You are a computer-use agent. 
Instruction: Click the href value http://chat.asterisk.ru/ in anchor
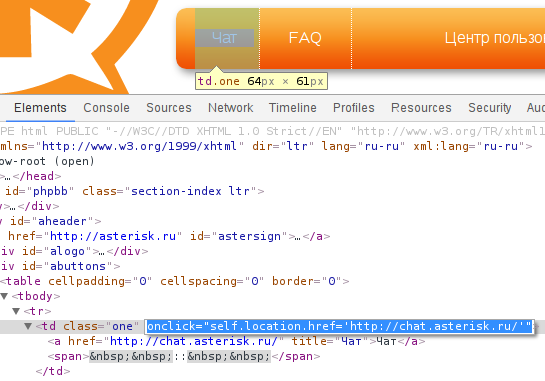coord(194,341)
